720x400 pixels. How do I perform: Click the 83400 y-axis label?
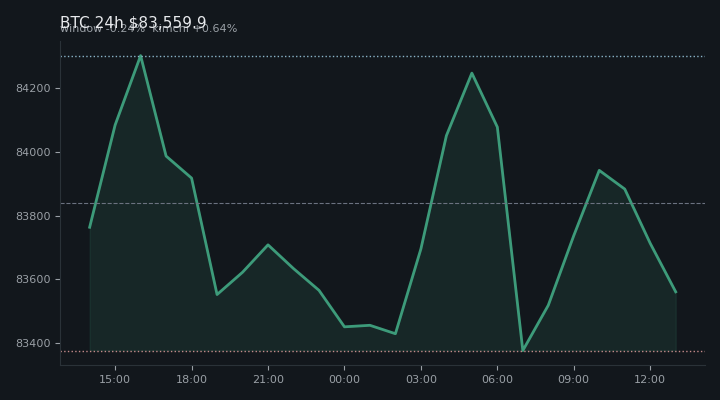coord(33,344)
